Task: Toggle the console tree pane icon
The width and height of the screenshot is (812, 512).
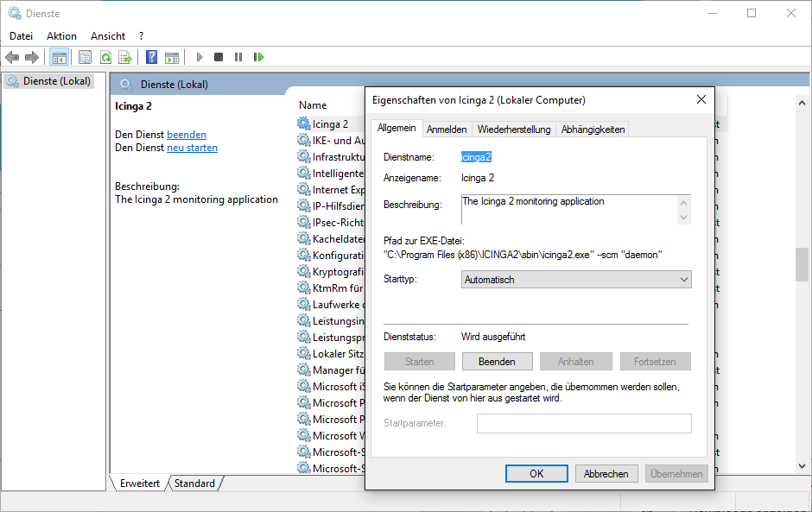Action: (x=59, y=57)
